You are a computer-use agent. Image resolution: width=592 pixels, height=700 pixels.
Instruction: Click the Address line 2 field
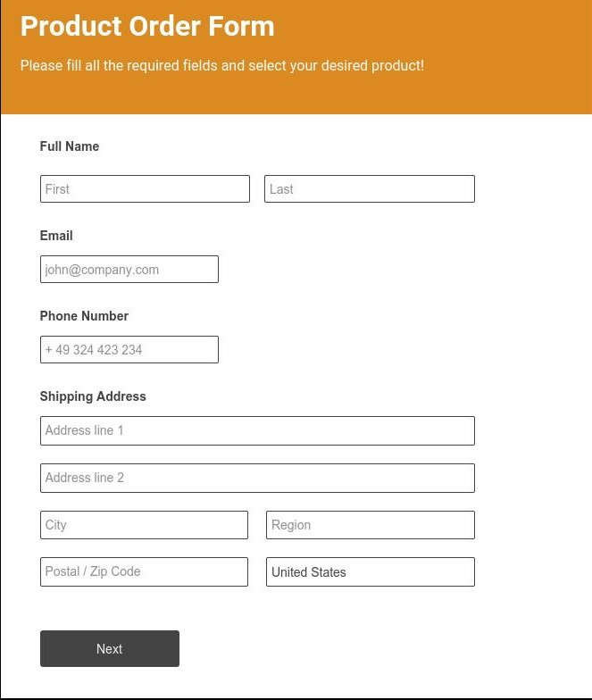[257, 478]
